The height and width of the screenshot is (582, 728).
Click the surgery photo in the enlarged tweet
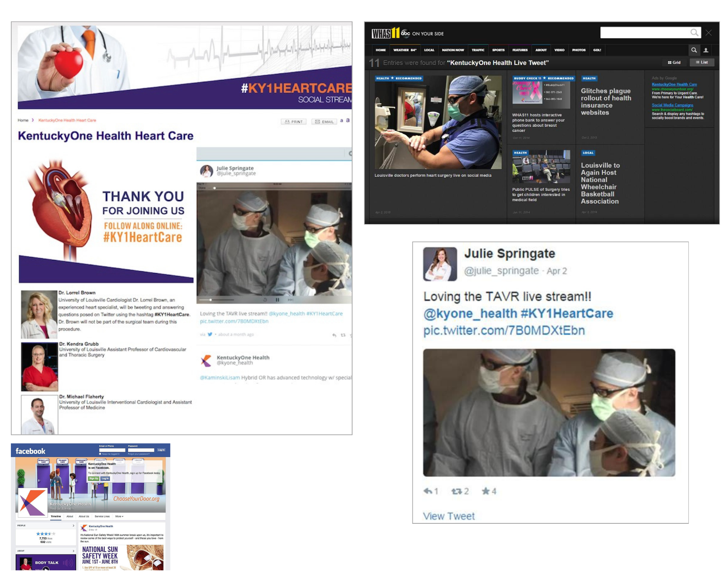click(x=549, y=412)
